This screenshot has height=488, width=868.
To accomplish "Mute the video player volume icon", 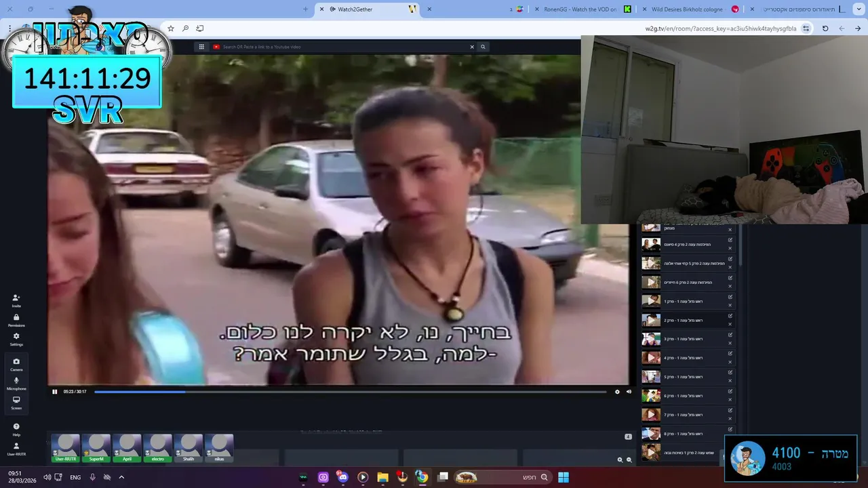I will [x=629, y=392].
